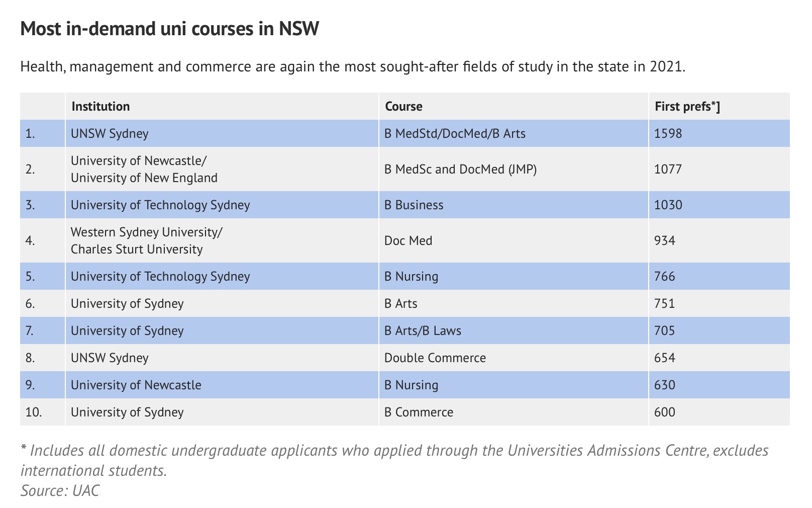Select B MedSc and DocMed (JMP) cell
Screen dimensions: 812x508
click(514, 169)
